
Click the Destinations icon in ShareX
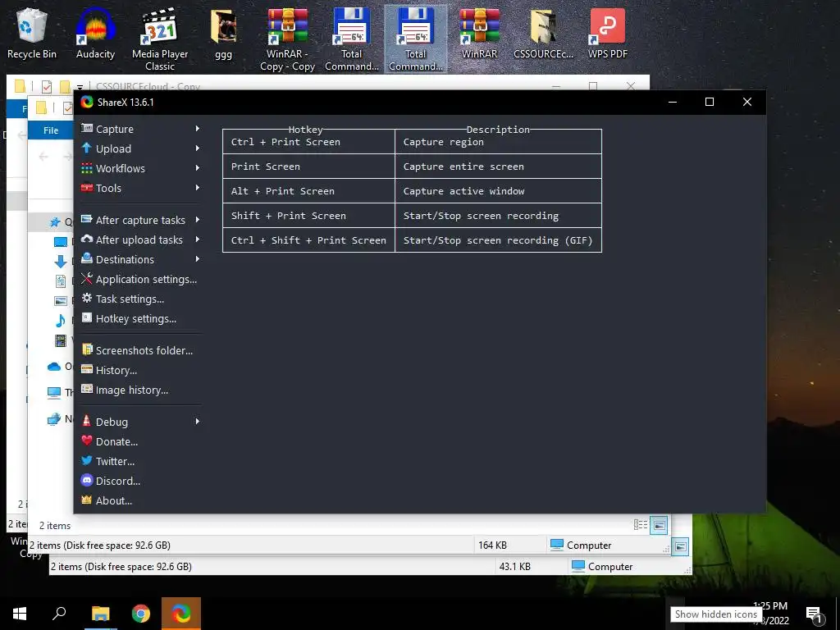(x=87, y=258)
